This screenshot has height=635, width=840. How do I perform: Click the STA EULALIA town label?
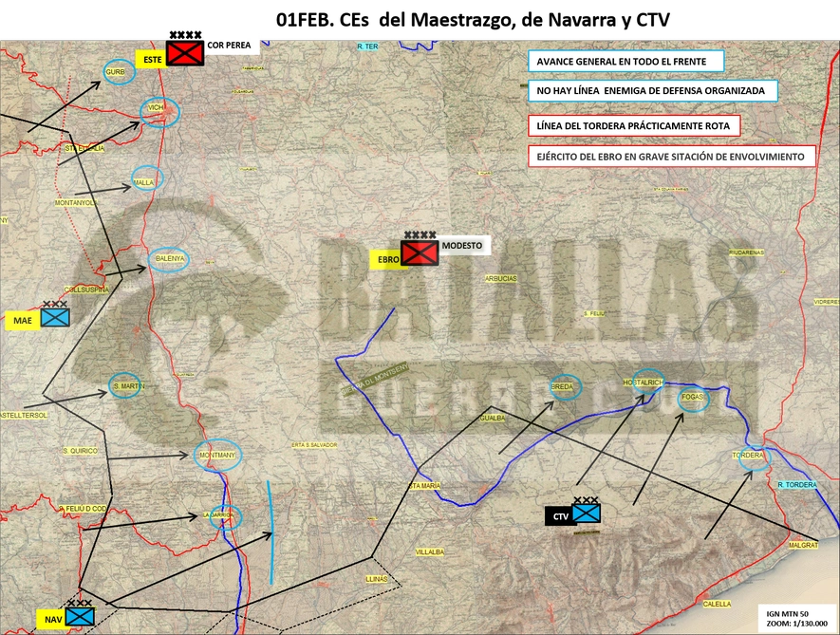tap(84, 148)
